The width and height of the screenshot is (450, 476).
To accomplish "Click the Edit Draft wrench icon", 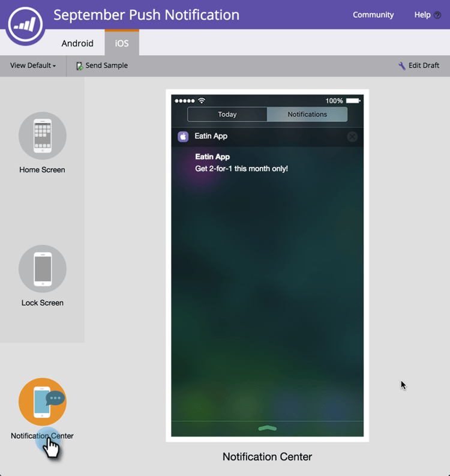I will [402, 65].
